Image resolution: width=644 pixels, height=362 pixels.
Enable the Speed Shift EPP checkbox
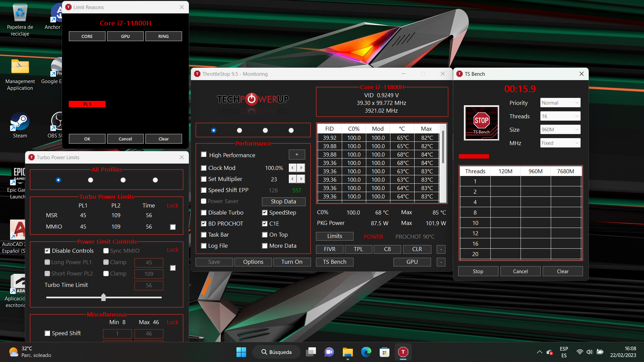coord(204,190)
